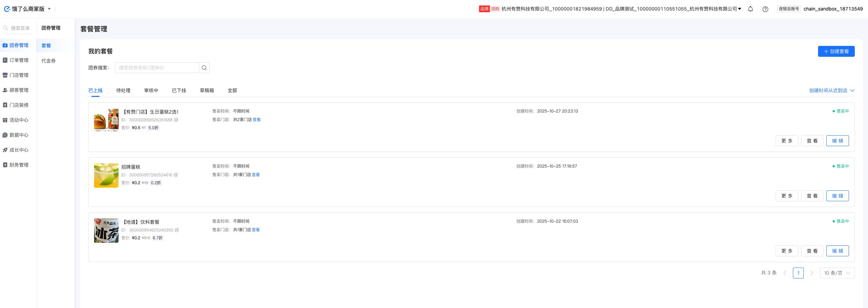Copy ID of 饮料套餐 package
Screen dimensions: 868x308
point(177,230)
